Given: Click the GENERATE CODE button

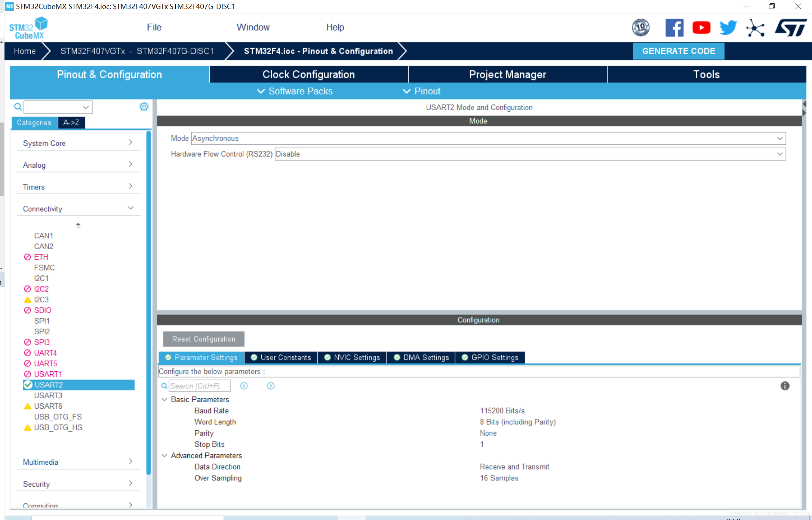Looking at the screenshot, I should point(678,51).
